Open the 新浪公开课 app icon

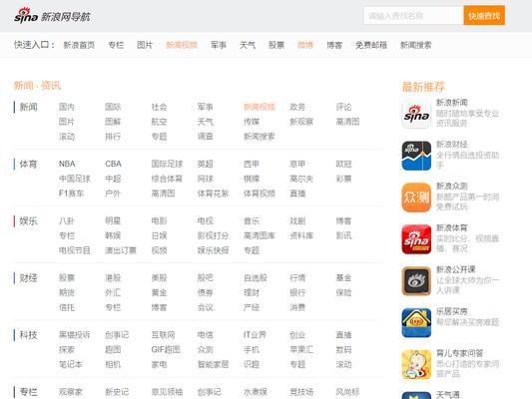tap(416, 281)
